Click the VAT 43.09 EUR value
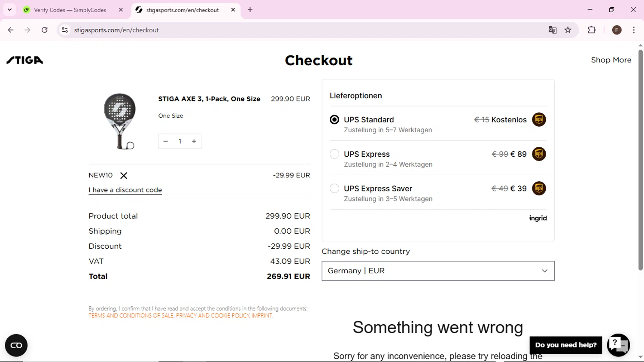This screenshot has width=644, height=362. 290,262
